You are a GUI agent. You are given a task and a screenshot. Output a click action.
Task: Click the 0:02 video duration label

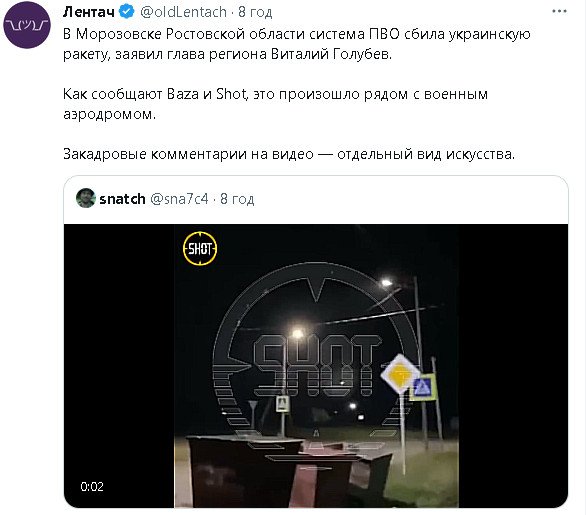click(x=92, y=487)
